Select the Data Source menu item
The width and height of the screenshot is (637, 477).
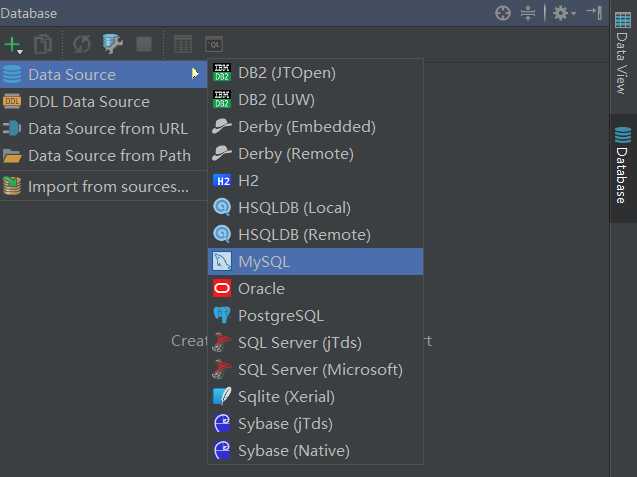pos(104,74)
